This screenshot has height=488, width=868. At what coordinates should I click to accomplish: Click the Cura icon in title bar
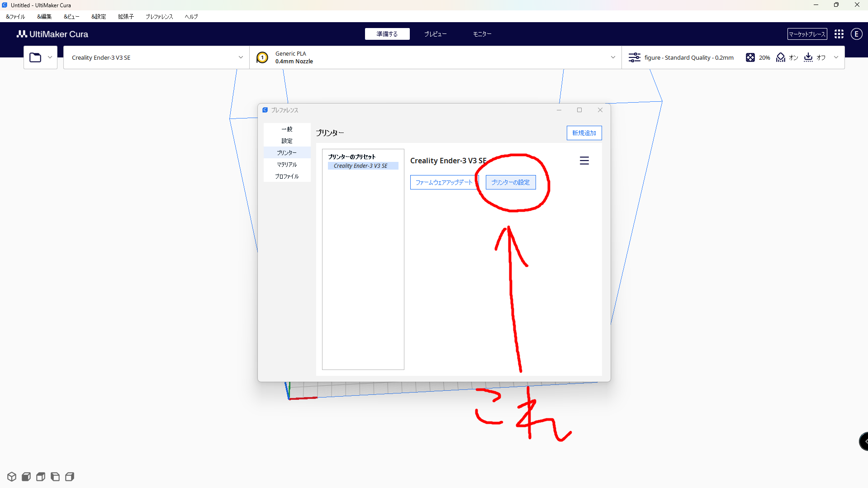tap(5, 5)
